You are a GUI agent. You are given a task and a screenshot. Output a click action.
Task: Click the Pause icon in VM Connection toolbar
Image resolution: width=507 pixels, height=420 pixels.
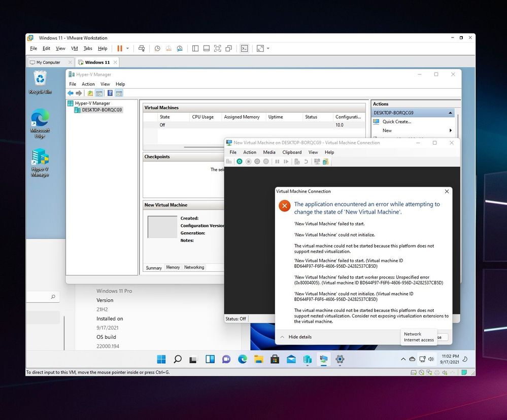pyautogui.click(x=277, y=161)
